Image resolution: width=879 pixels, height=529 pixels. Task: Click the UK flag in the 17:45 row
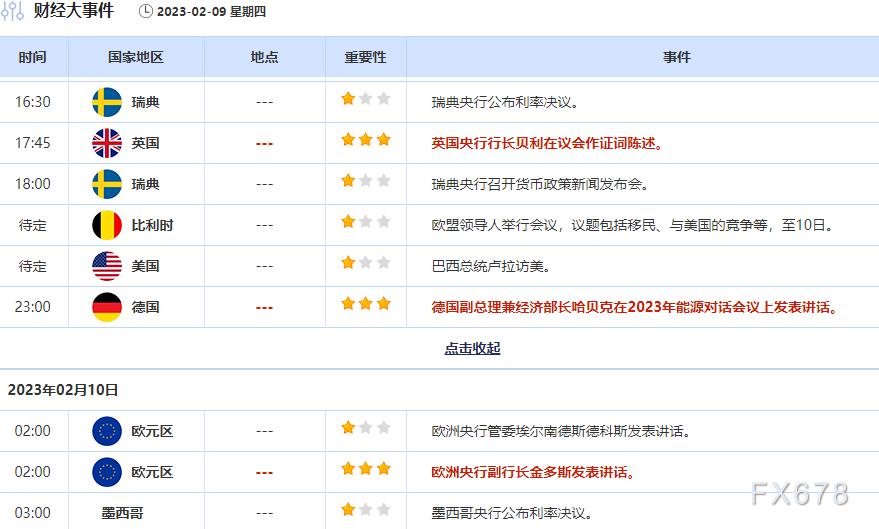(x=107, y=143)
